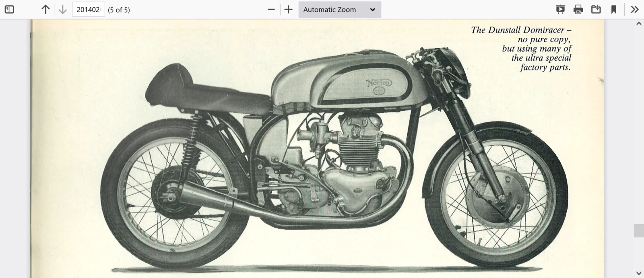Toggle the sidebar panel
644x278 pixels.
[x=9, y=9]
